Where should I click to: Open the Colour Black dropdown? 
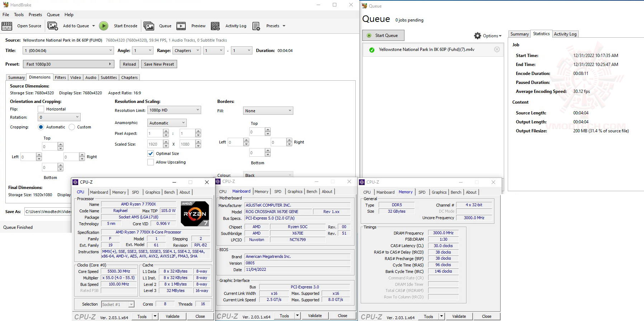(x=268, y=175)
